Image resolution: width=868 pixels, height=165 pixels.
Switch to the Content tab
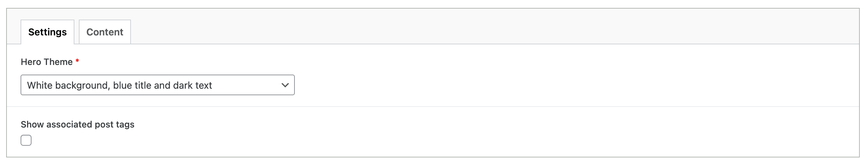[x=105, y=32]
